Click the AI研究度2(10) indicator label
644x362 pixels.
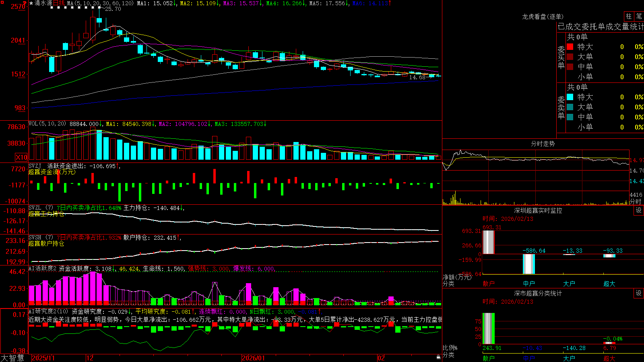click(x=48, y=311)
